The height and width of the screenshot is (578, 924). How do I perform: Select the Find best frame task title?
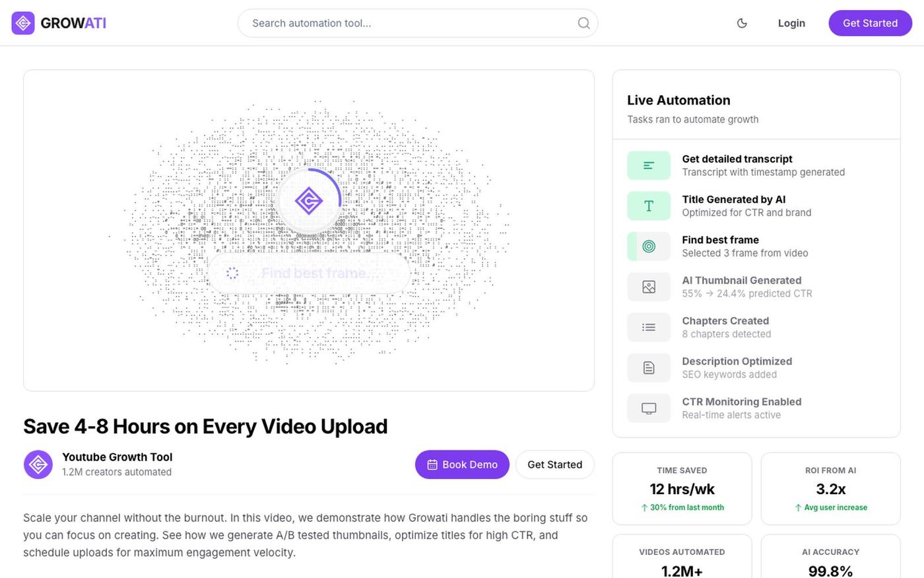721,240
